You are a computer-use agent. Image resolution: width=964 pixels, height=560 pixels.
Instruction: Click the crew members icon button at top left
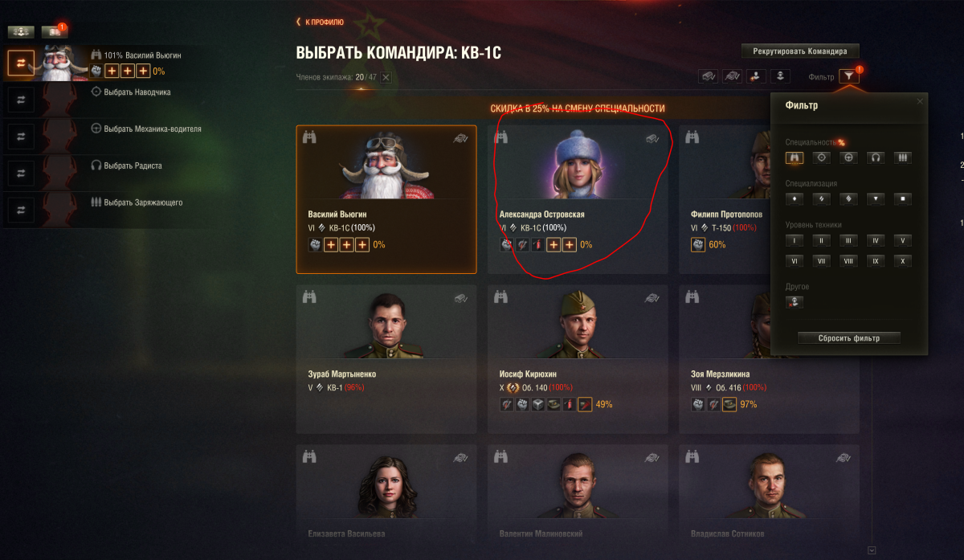(x=20, y=32)
